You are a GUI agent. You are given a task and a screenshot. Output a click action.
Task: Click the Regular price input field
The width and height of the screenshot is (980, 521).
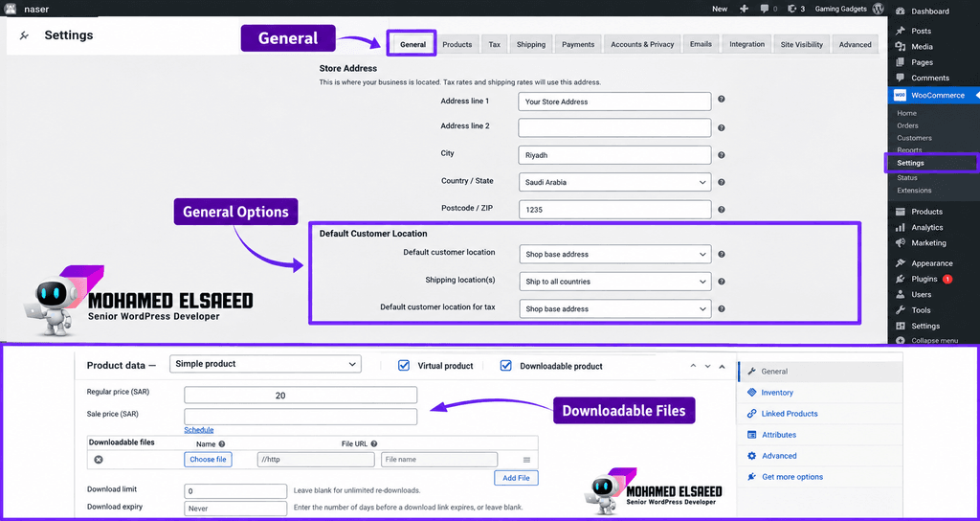pyautogui.click(x=301, y=396)
